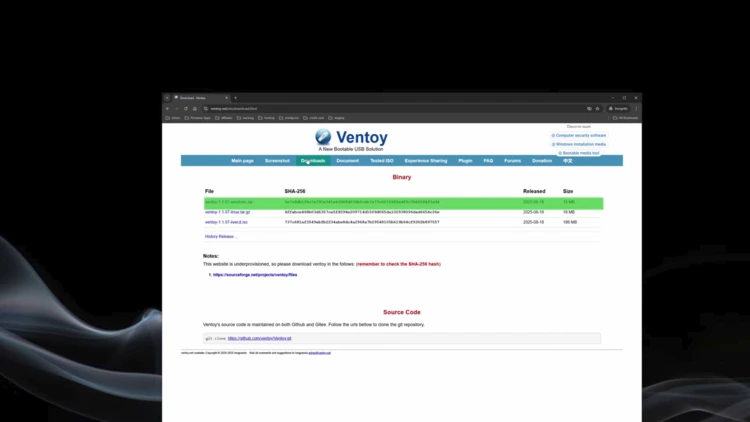Viewport: 750px width, 422px height.
Task: Open the Screenshot nav item
Action: 277,161
